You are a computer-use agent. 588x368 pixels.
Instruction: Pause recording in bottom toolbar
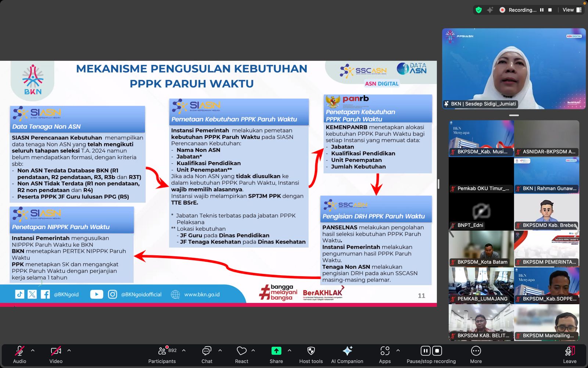click(426, 351)
